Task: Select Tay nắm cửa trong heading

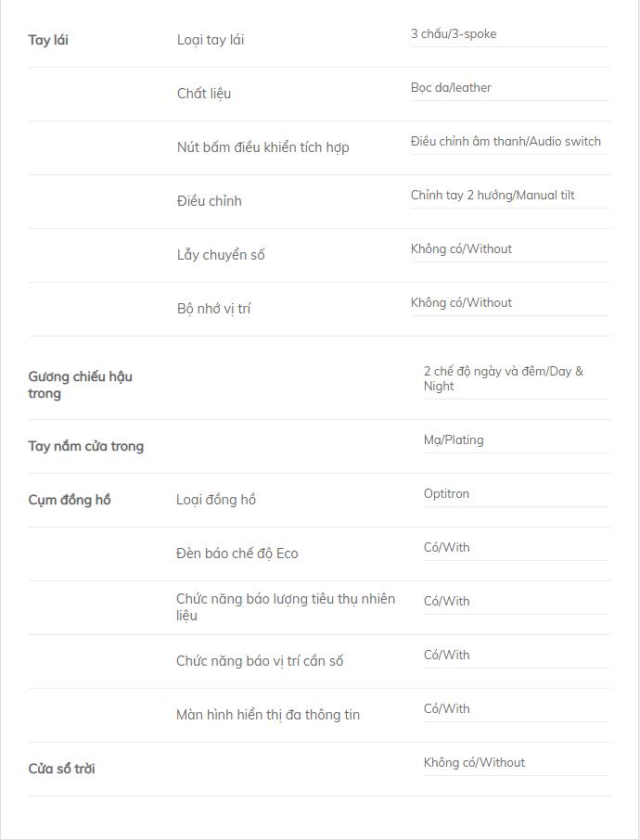Action: point(85,446)
